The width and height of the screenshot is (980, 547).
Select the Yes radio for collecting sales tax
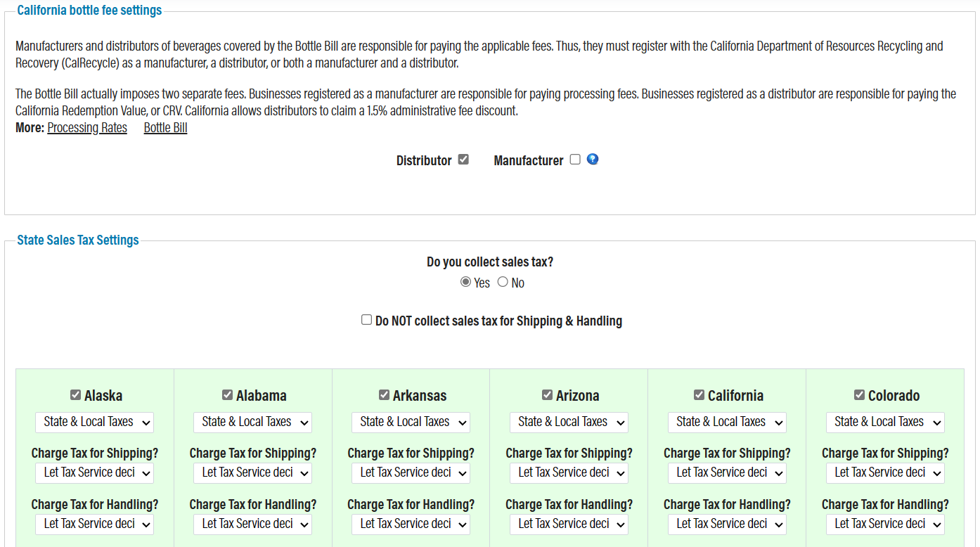[465, 282]
